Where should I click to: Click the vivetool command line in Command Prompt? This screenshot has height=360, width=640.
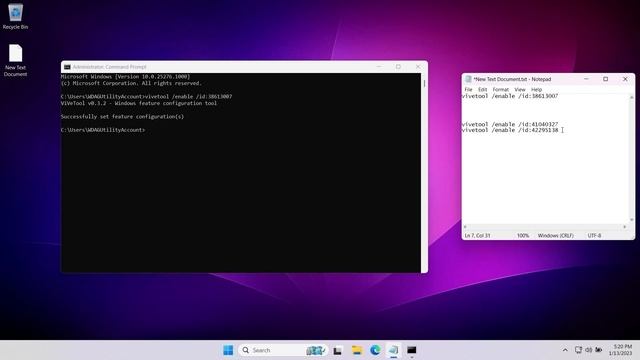tap(147, 97)
